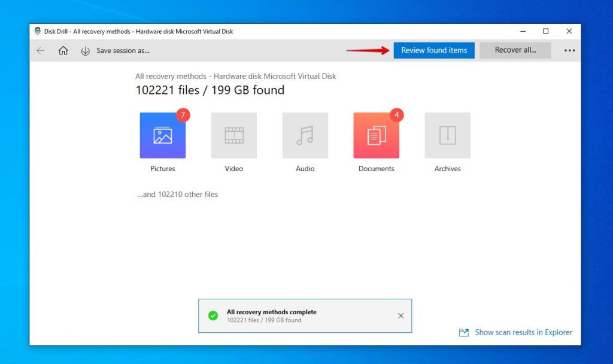Maximize the Disk Drill window
This screenshot has width=613, height=364.
pyautogui.click(x=546, y=31)
